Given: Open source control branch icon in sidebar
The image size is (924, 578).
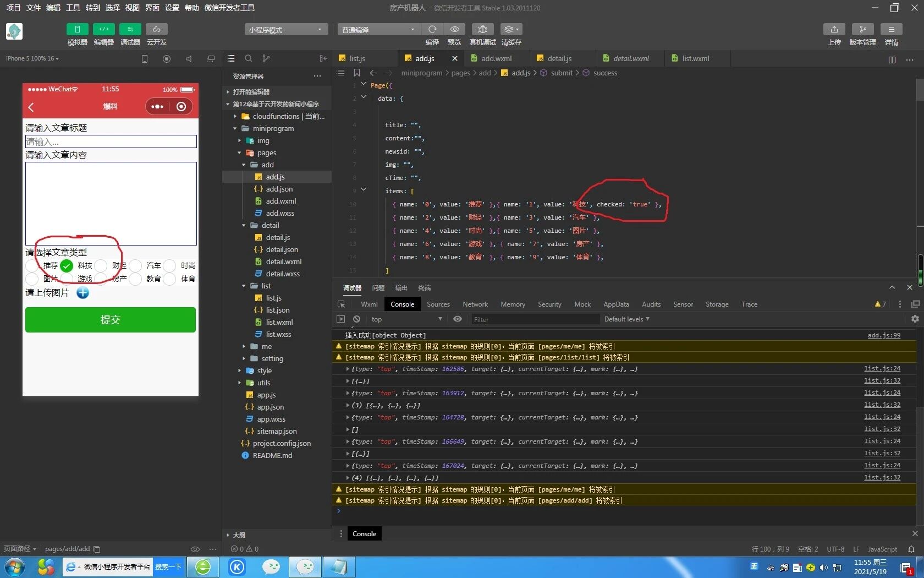Looking at the screenshot, I should tap(266, 58).
